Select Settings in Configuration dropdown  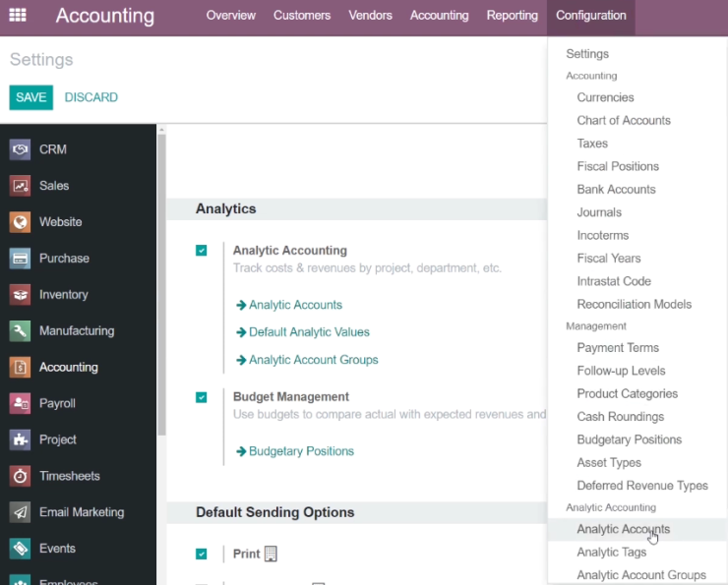[x=587, y=54]
